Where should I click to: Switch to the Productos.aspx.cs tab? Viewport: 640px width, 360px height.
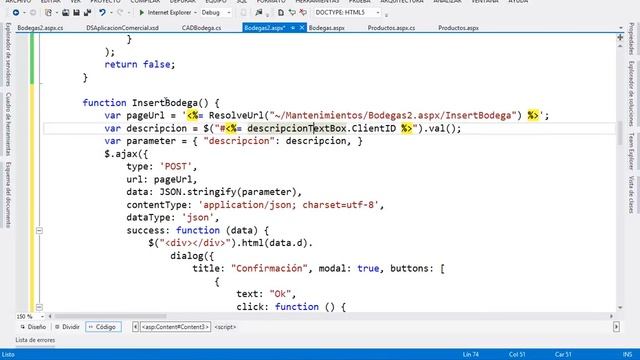pyautogui.click(x=391, y=28)
